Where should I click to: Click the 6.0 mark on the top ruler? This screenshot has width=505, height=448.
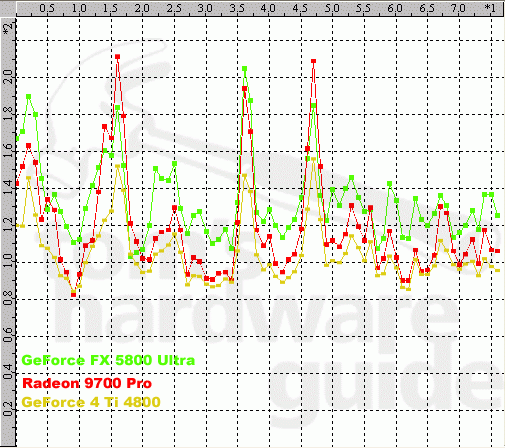point(395,8)
